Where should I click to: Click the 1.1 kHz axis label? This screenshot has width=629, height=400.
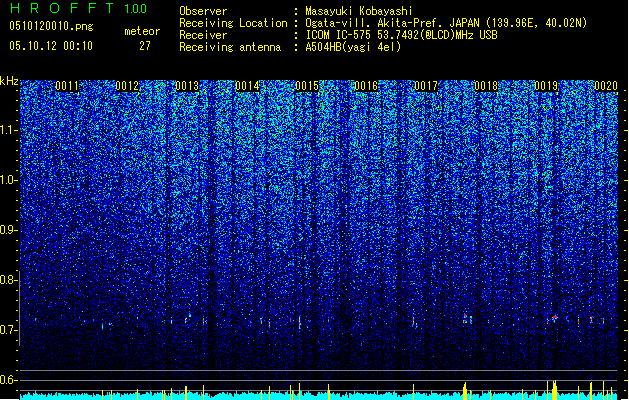[x=9, y=130]
